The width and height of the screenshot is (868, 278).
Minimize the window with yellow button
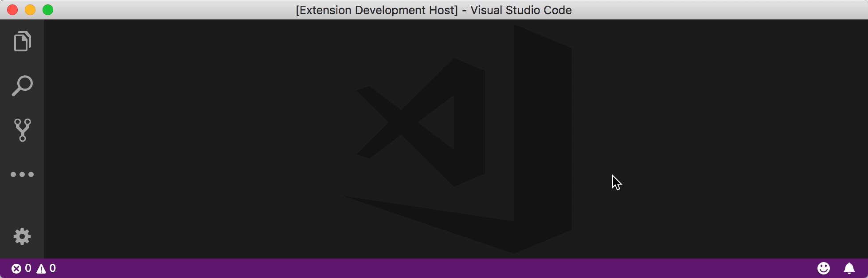pos(30,10)
